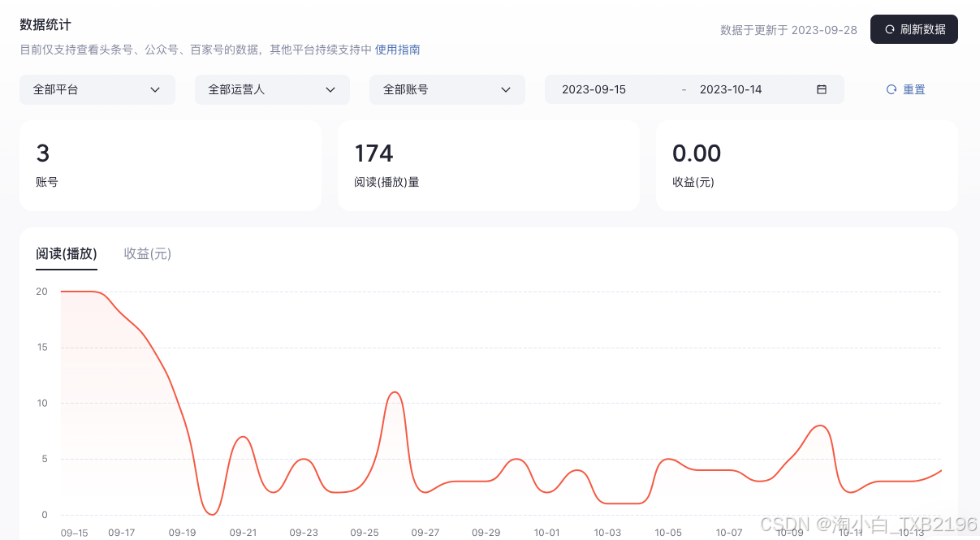Click the 09-19 axis label
The width and height of the screenshot is (980, 540).
click(183, 533)
